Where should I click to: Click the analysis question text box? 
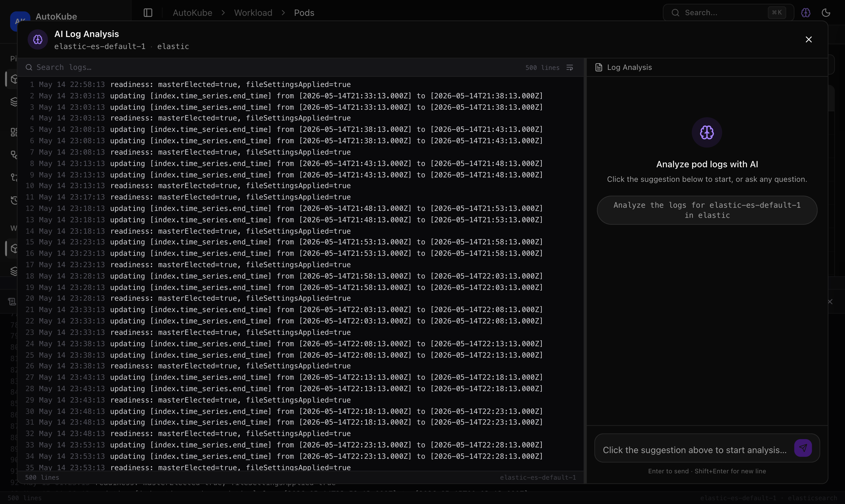(x=694, y=450)
